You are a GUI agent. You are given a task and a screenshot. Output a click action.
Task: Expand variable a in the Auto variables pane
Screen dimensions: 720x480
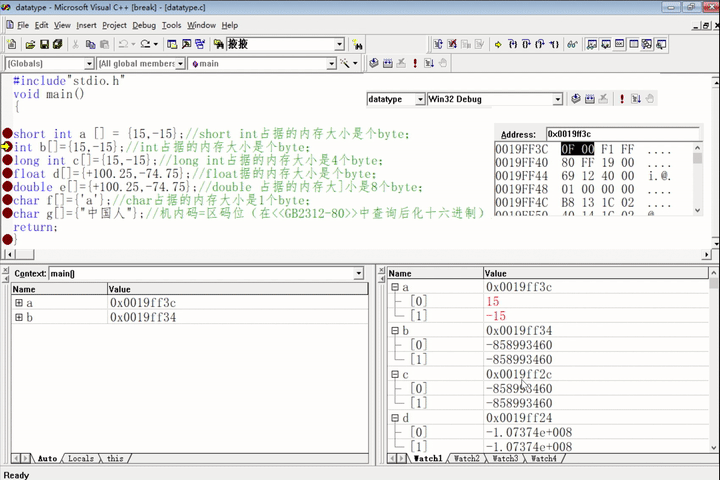[19, 303]
